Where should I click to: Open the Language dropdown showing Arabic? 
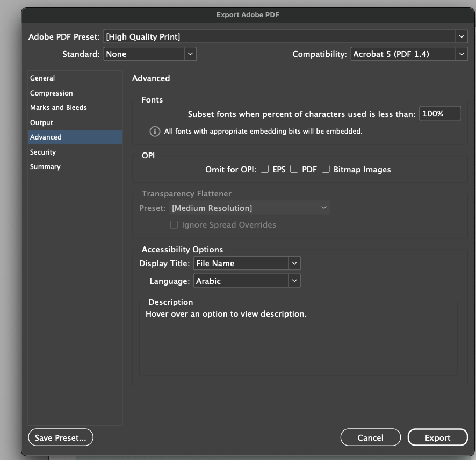tap(294, 281)
